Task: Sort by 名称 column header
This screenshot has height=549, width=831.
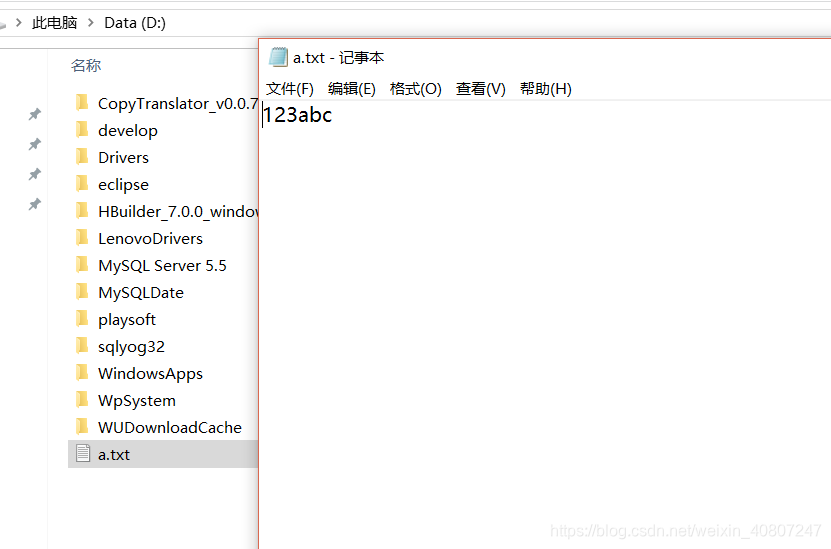Action: [86, 65]
